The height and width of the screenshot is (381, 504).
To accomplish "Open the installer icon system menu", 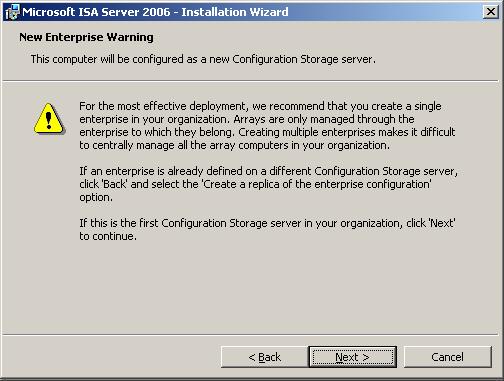I will pos(13,12).
